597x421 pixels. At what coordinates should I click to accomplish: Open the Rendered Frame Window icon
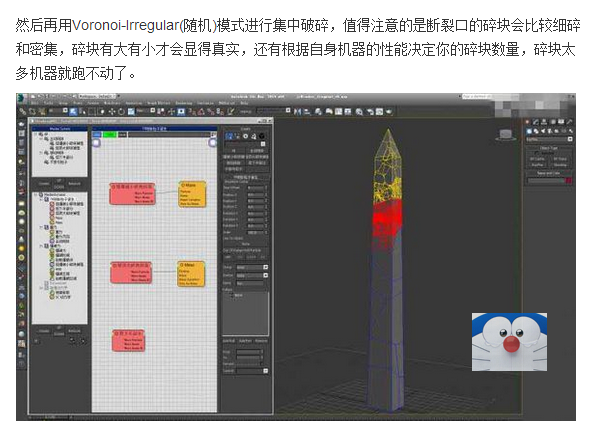pos(379,111)
